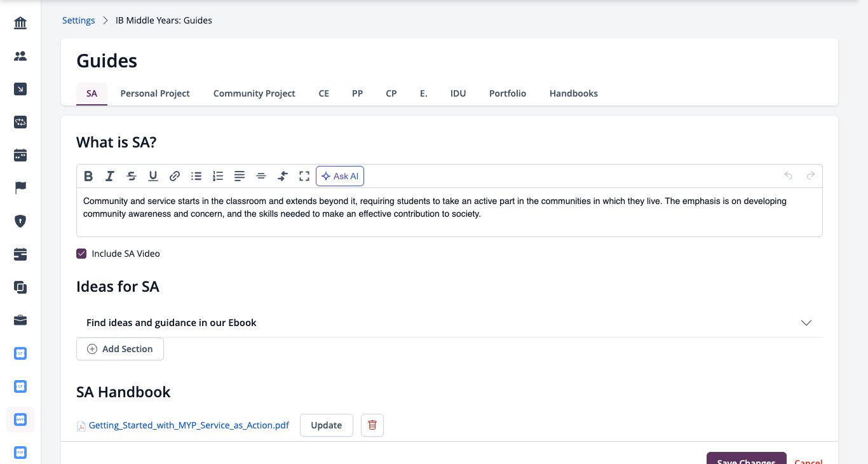
Task: Toggle italic formatting in editor
Action: 110,176
